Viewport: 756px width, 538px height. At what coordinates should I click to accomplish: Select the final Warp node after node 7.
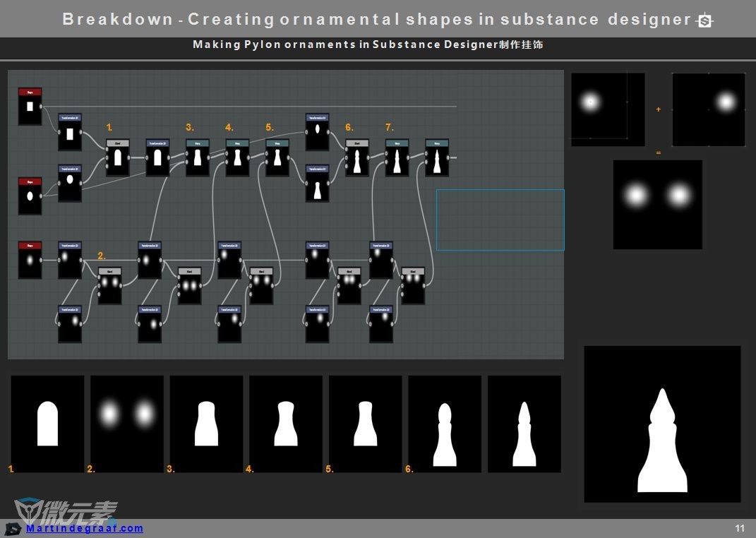tap(438, 157)
